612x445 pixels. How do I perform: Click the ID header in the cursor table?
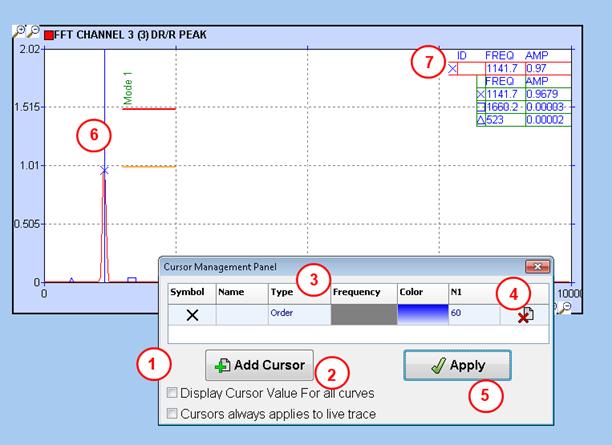click(x=462, y=55)
